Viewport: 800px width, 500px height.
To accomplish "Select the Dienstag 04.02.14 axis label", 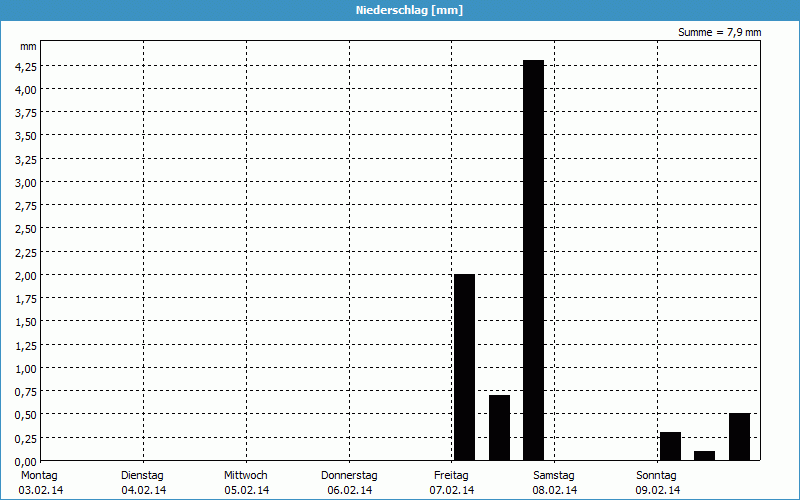I will pos(142,482).
